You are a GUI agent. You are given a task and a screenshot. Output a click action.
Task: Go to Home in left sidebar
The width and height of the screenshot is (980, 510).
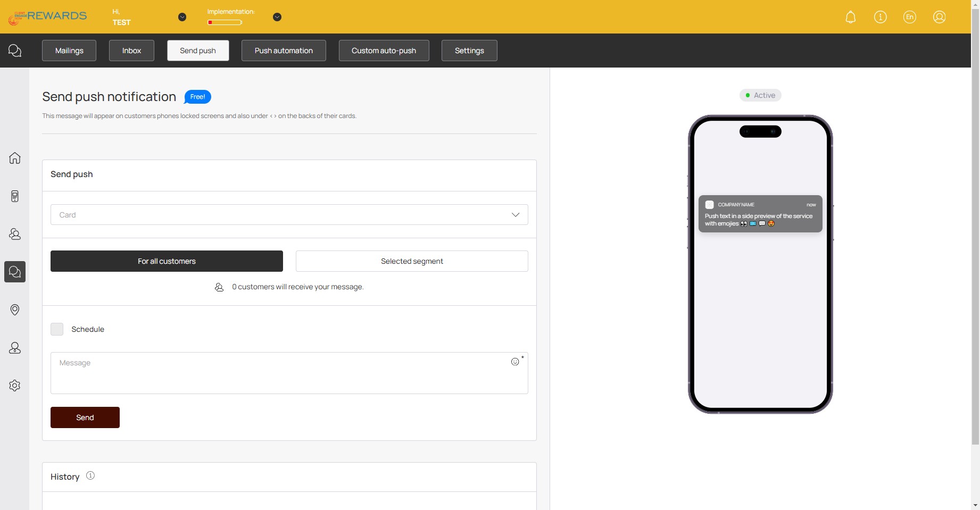[x=15, y=158]
